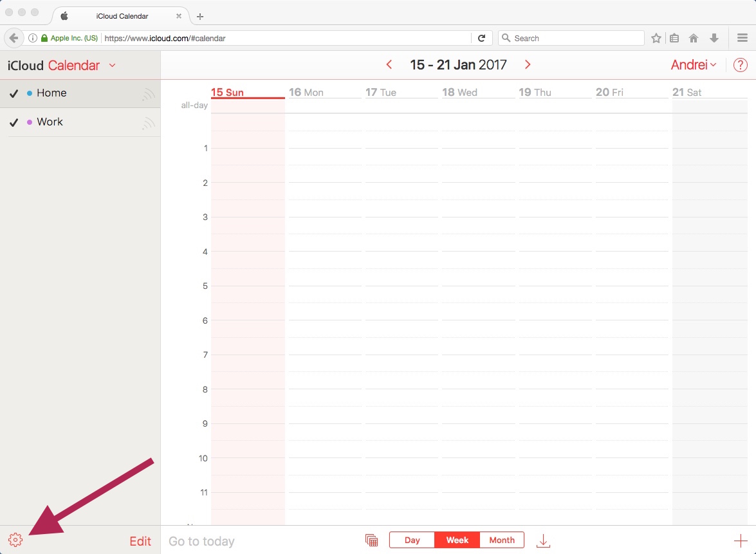Image resolution: width=756 pixels, height=554 pixels.
Task: Uncheck the Work calendar checkmark
Action: (14, 122)
